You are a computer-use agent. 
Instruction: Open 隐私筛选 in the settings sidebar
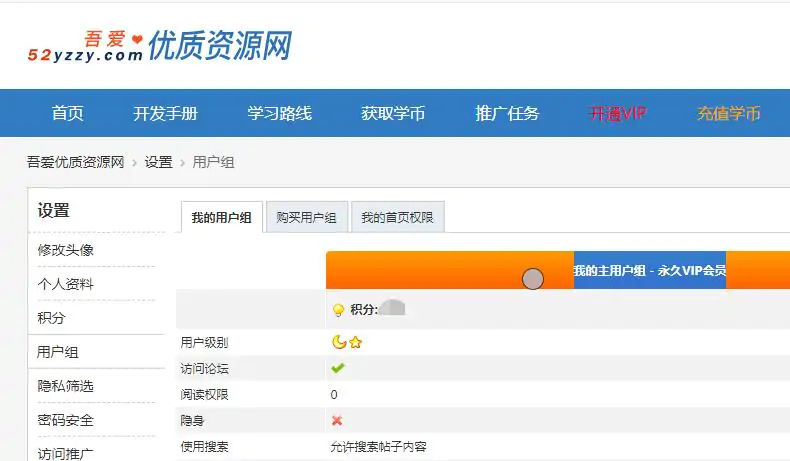(65, 386)
